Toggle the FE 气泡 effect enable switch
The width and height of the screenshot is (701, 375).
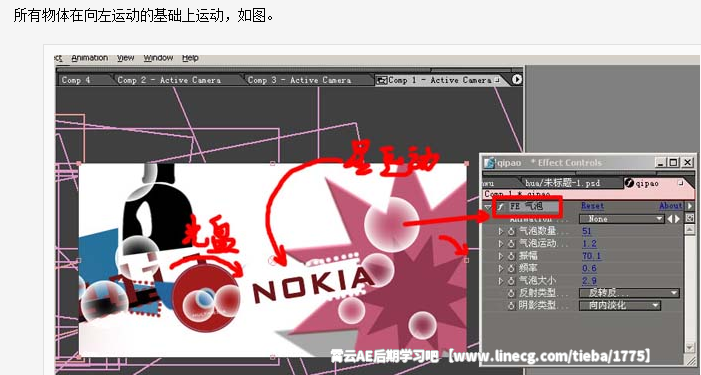[x=501, y=206]
